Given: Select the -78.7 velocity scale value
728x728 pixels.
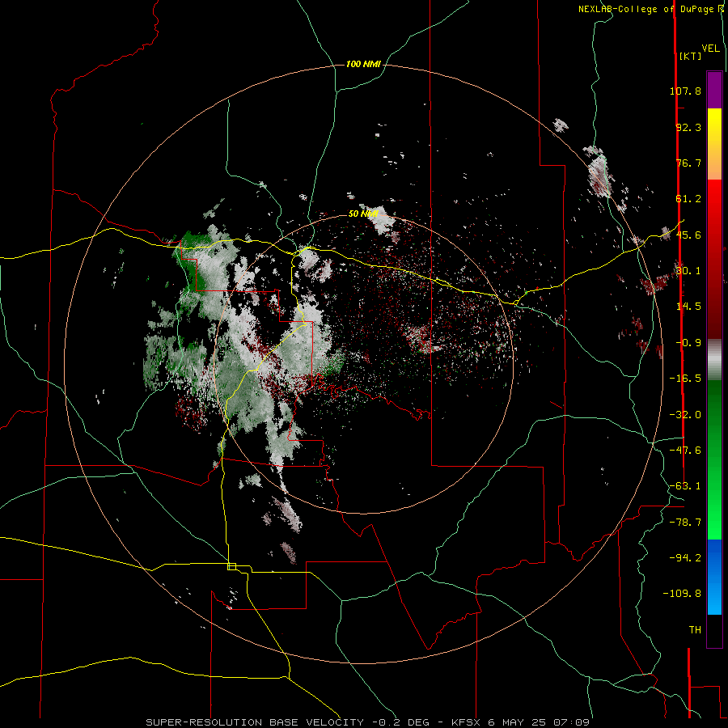Looking at the screenshot, I should (685, 523).
